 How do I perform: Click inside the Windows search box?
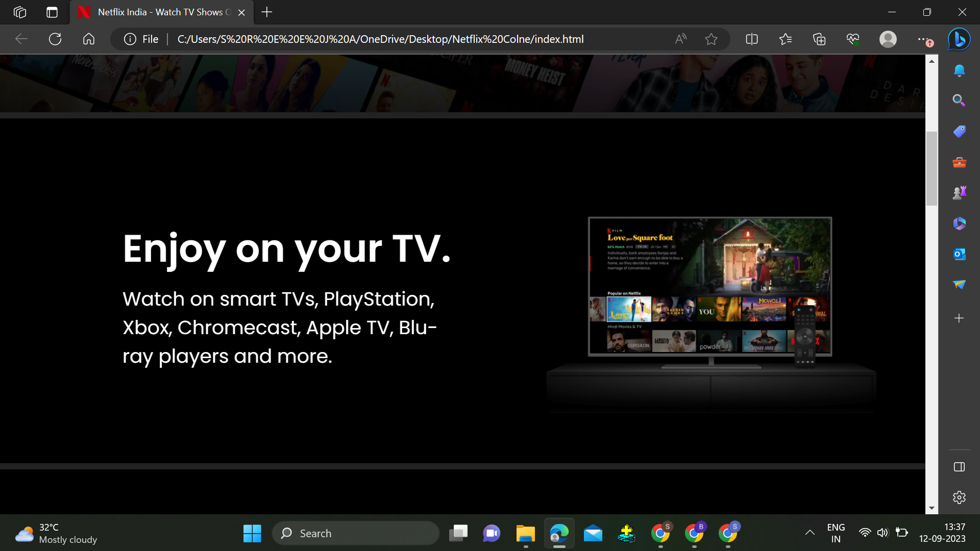pos(356,533)
